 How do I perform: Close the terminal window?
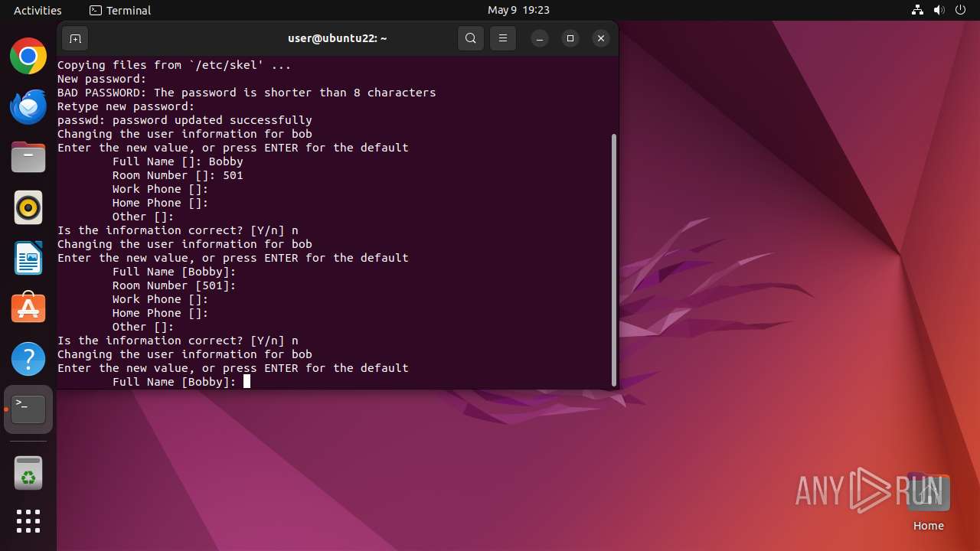click(x=601, y=38)
